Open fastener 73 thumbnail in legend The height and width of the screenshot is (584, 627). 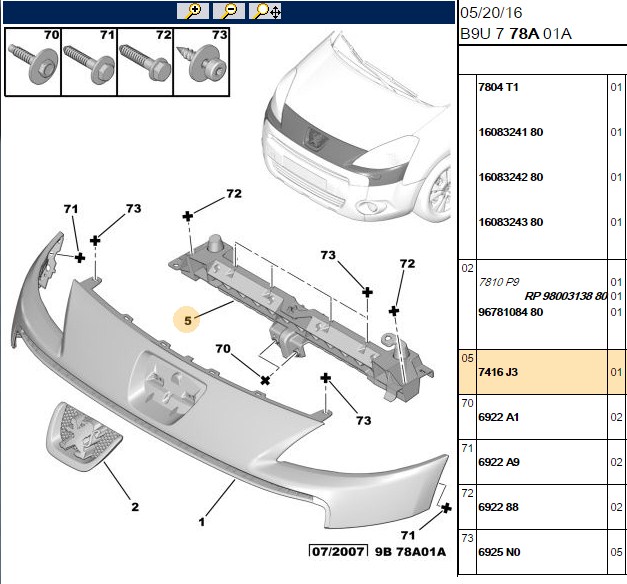point(202,62)
